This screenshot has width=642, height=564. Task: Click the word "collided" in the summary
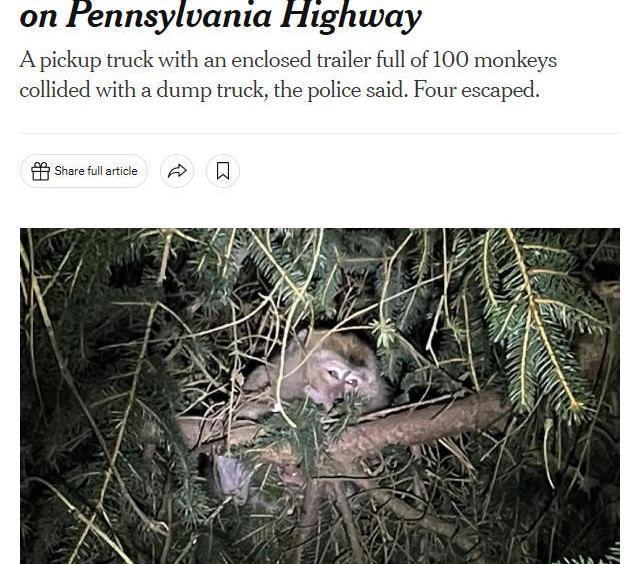(55, 90)
